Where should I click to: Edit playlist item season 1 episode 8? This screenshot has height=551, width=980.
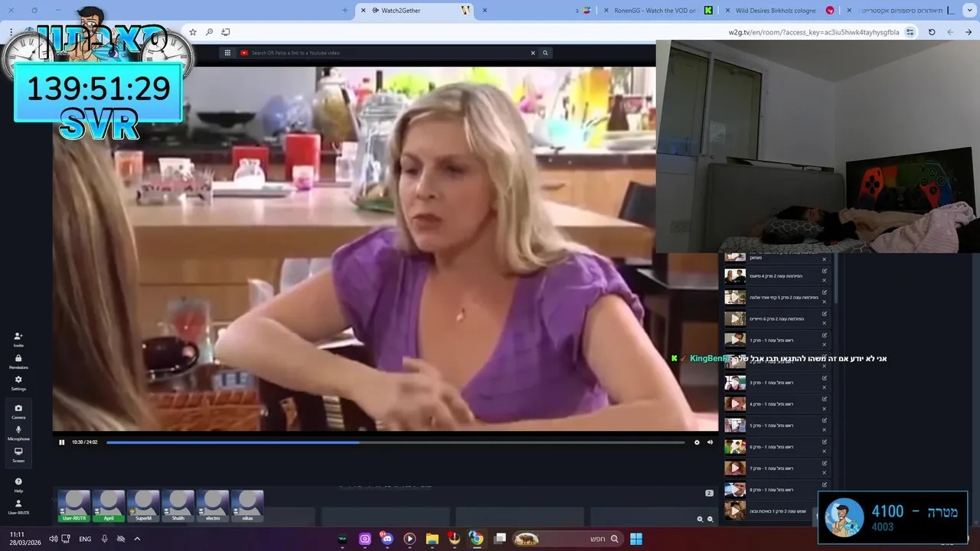coord(825,485)
